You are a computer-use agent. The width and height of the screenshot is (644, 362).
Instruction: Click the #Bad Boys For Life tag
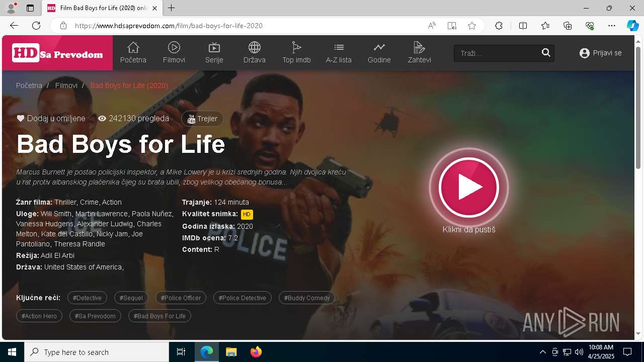[159, 316]
